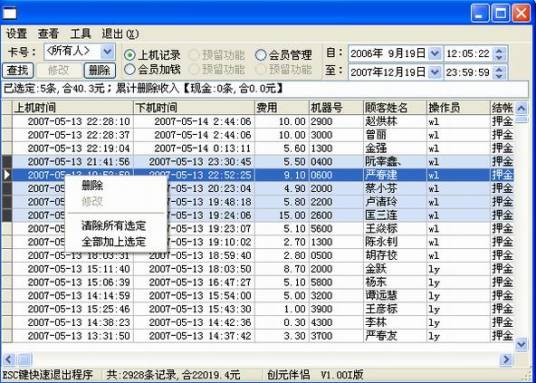Click start time 2007-05-13 15:11:40
This screenshot has width=536, height=383.
click(x=79, y=269)
